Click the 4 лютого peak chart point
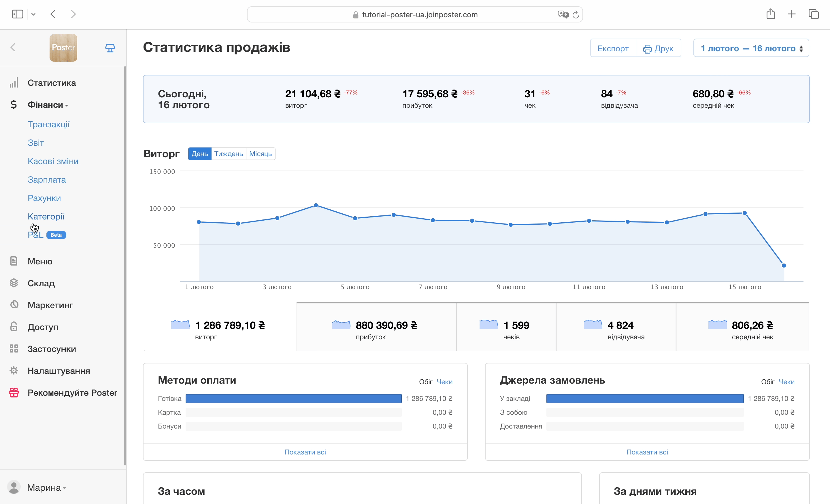The image size is (830, 504). click(x=316, y=205)
